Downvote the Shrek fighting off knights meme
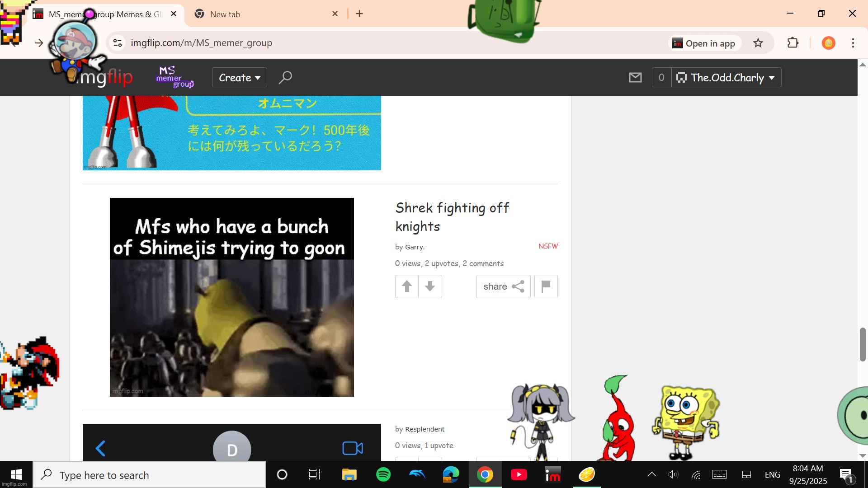Viewport: 868px width, 488px height. 430,286
